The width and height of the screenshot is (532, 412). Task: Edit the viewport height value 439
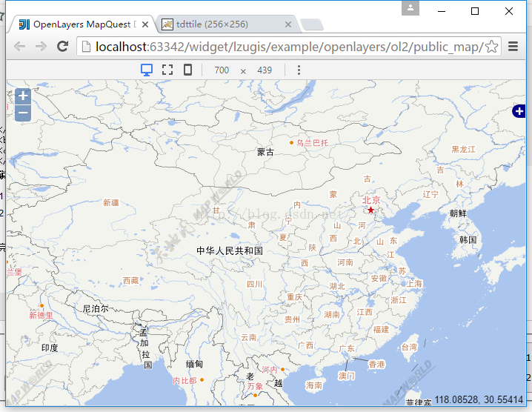pyautogui.click(x=265, y=70)
